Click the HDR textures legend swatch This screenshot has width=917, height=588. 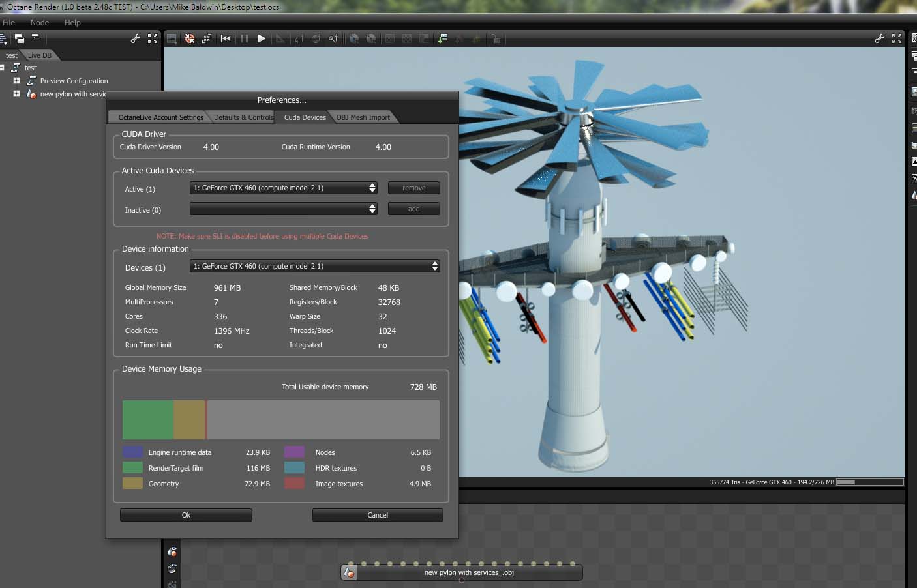(294, 467)
